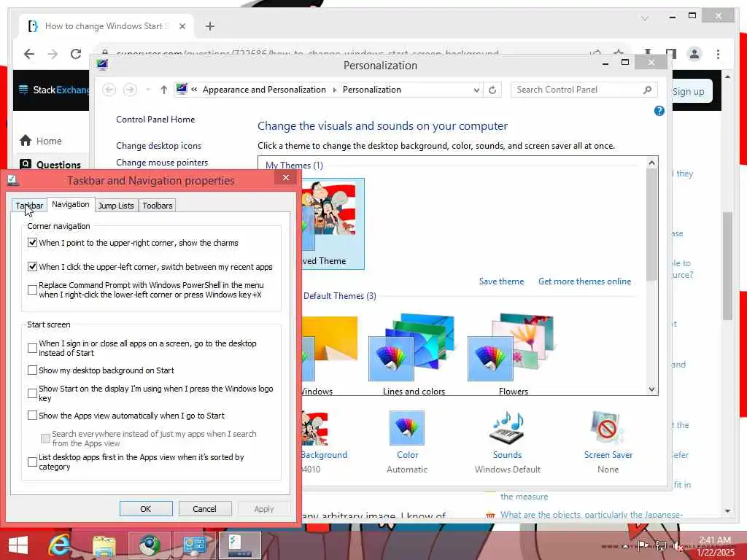
Task: Open File Explorer from the taskbar
Action: (104, 545)
